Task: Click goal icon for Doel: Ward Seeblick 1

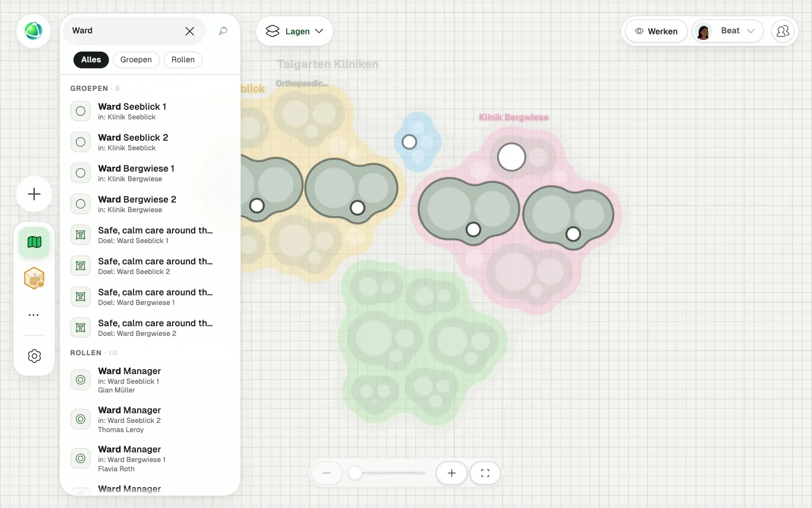Action: point(81,235)
